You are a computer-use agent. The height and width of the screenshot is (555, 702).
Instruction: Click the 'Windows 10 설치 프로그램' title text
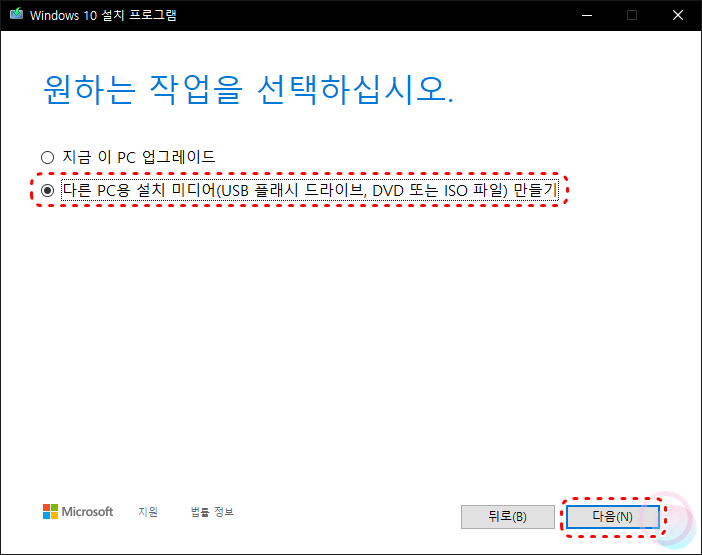point(103,15)
